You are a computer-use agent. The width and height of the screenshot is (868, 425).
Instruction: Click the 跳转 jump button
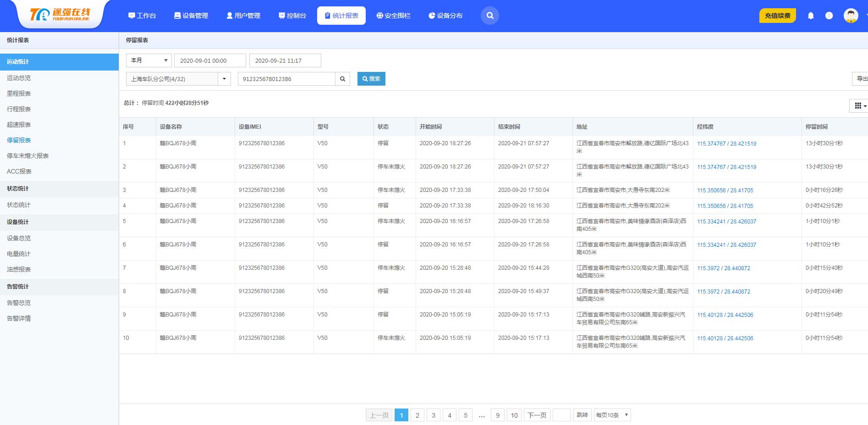point(582,415)
